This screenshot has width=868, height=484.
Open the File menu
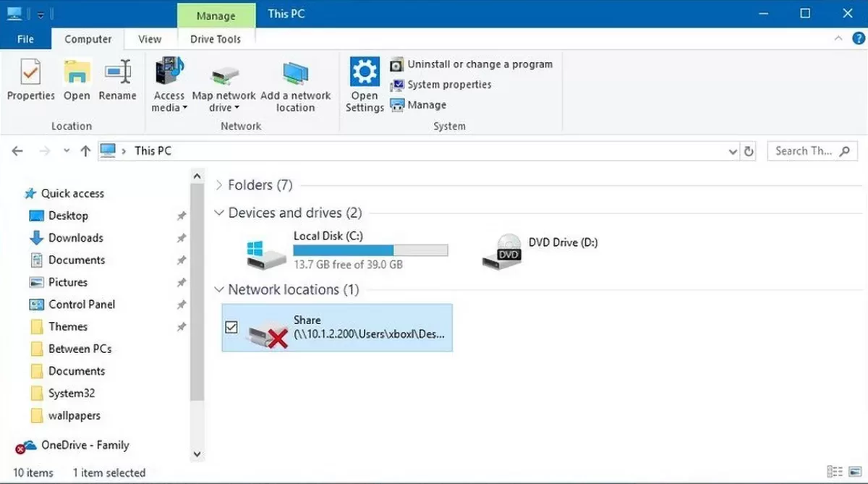[25, 39]
